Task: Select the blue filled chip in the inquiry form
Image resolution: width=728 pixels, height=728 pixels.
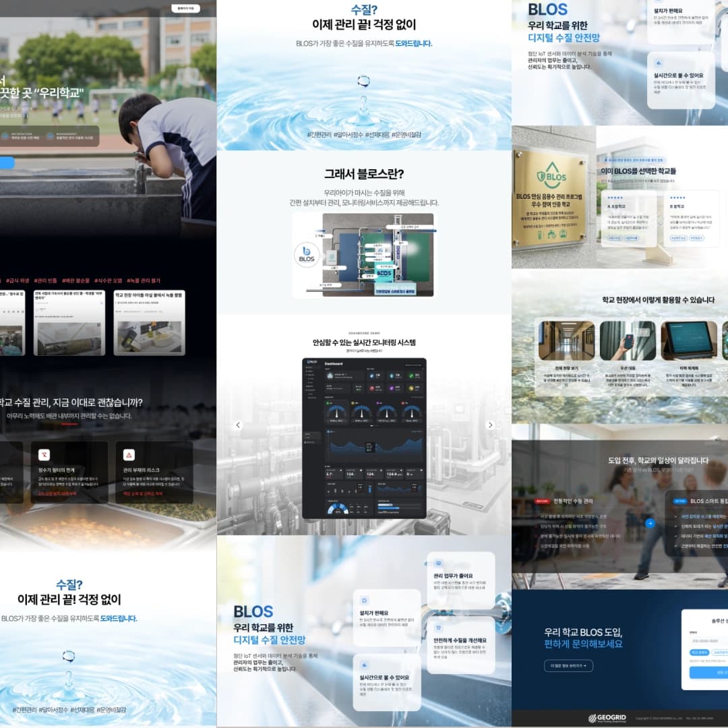Action: (700, 653)
